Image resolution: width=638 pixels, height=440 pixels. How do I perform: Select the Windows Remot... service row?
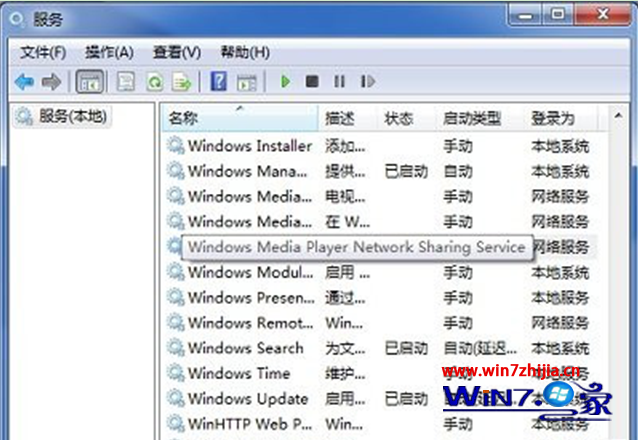380,323
